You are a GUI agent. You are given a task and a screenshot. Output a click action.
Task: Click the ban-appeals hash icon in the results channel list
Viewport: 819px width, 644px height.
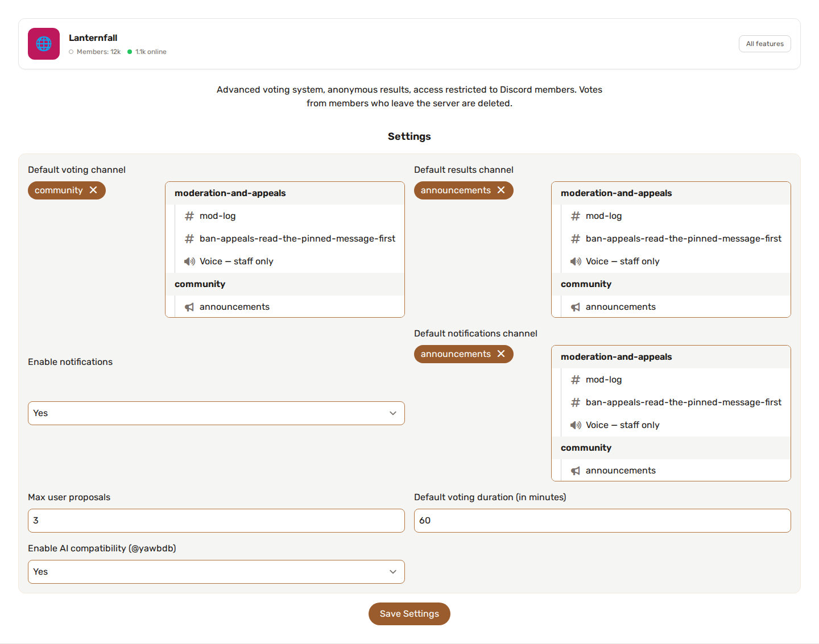[576, 239]
